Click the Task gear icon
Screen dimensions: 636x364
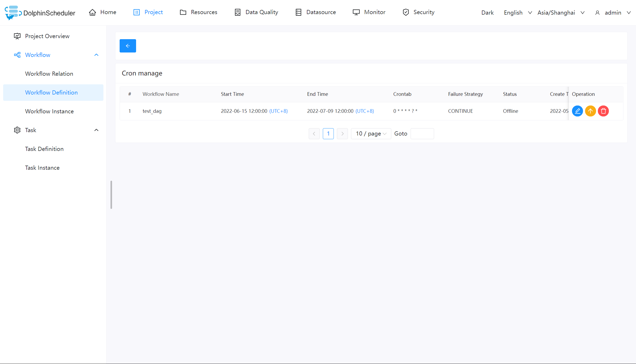tap(17, 130)
